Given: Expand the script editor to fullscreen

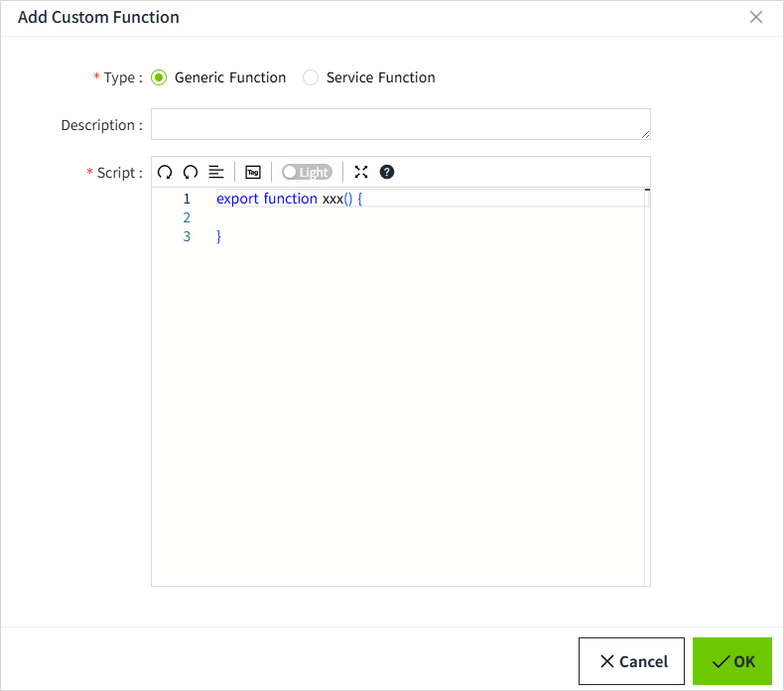Looking at the screenshot, I should coord(361,172).
